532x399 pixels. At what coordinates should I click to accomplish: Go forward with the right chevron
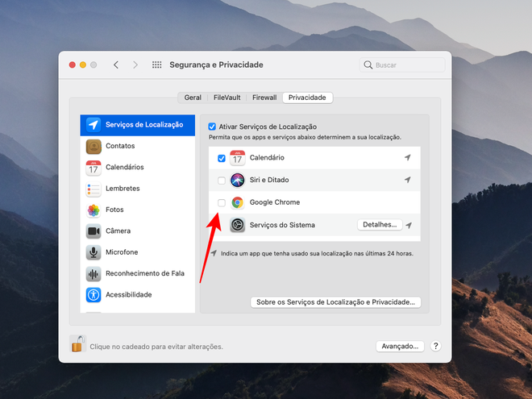[135, 64]
